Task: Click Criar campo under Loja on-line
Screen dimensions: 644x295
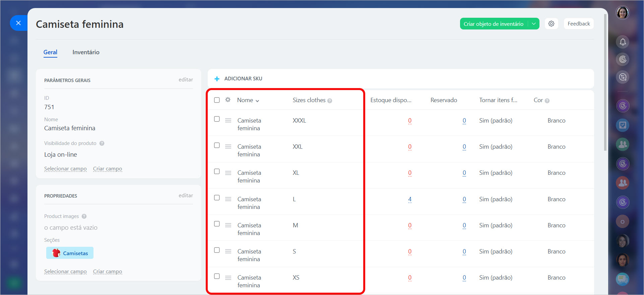Action: (108, 169)
